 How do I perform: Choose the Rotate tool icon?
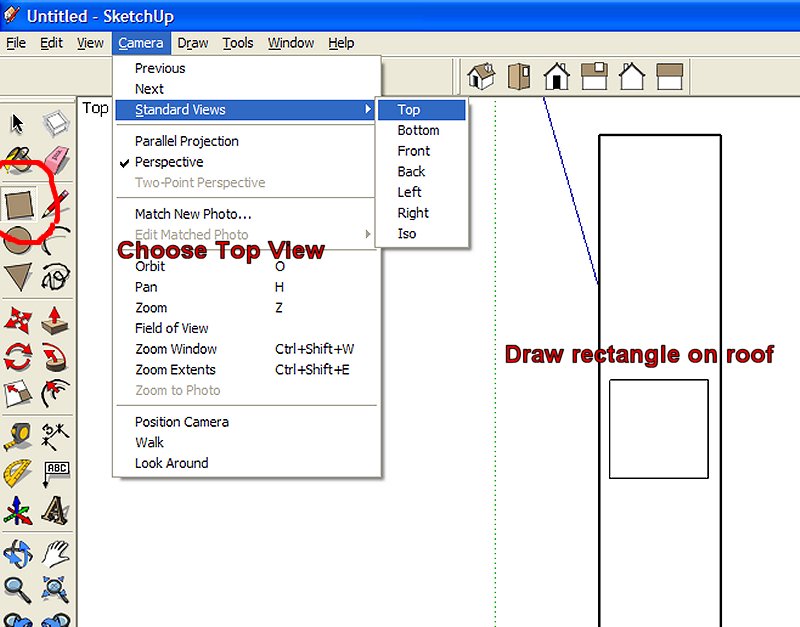(18, 356)
